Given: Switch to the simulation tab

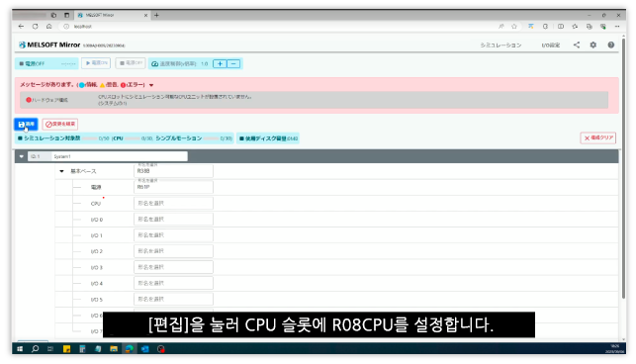Looking at the screenshot, I should point(500,45).
